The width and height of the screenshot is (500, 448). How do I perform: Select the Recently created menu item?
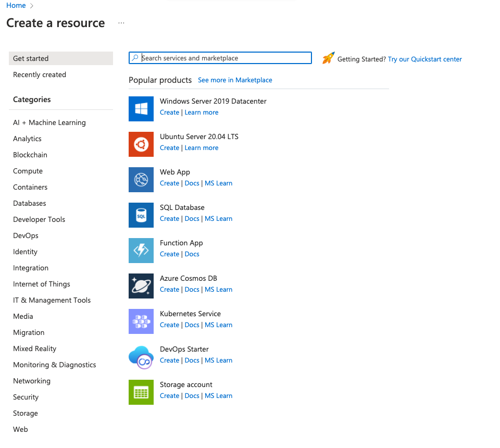[x=40, y=74]
